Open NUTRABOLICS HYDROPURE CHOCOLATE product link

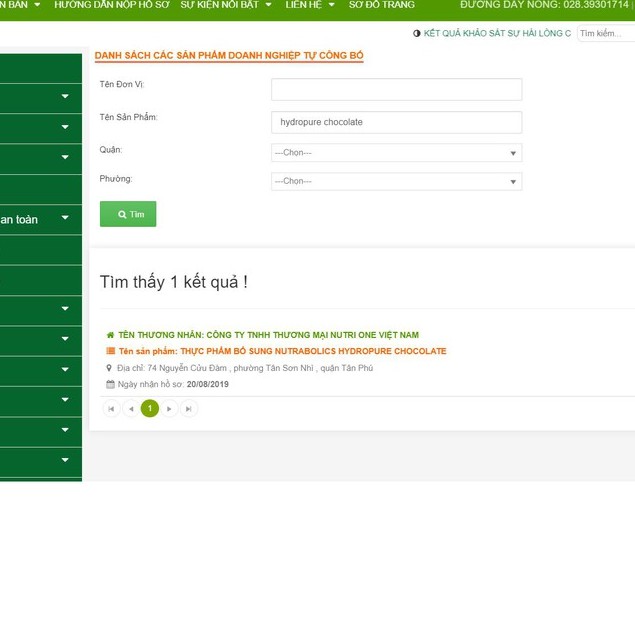coord(313,351)
